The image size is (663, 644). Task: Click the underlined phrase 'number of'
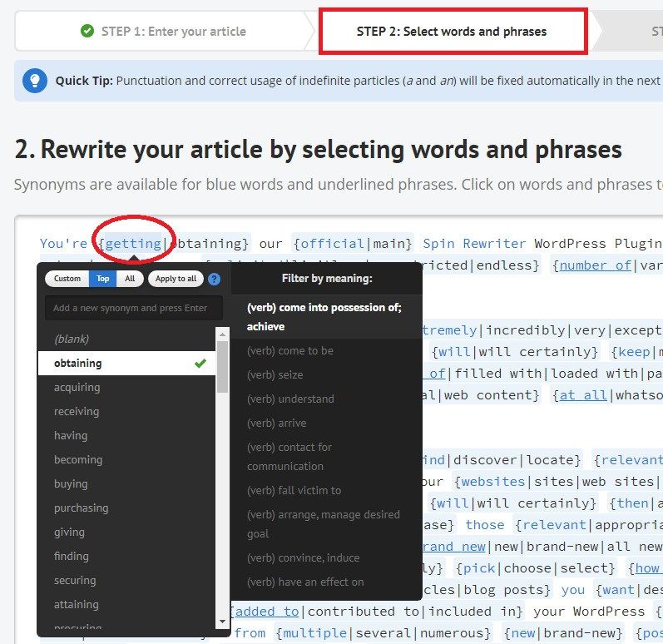(595, 265)
